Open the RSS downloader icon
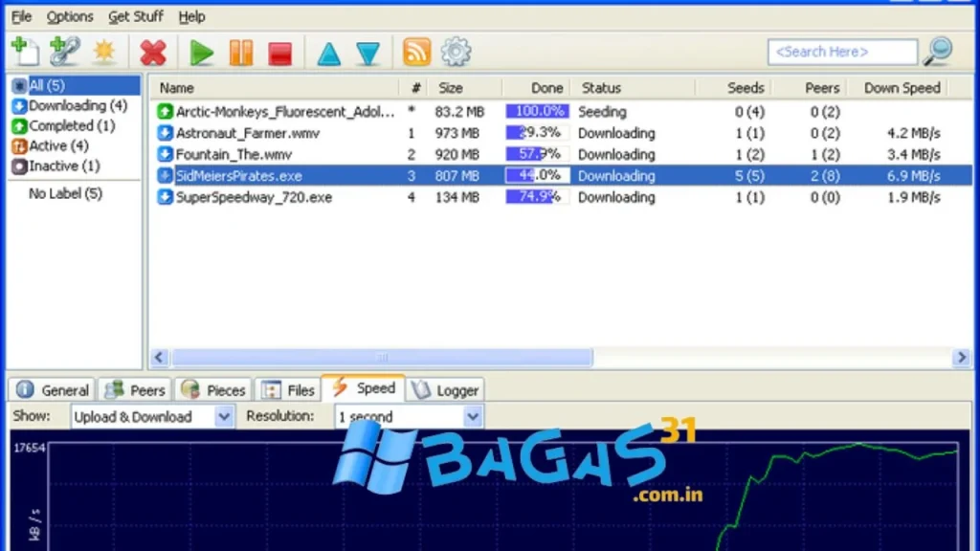Image resolution: width=980 pixels, height=551 pixels. pyautogui.click(x=416, y=52)
